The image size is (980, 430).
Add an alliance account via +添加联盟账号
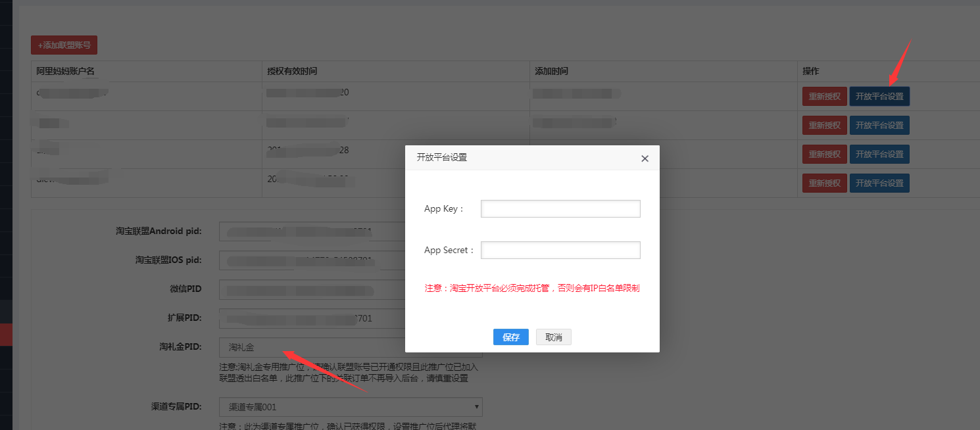(64, 45)
